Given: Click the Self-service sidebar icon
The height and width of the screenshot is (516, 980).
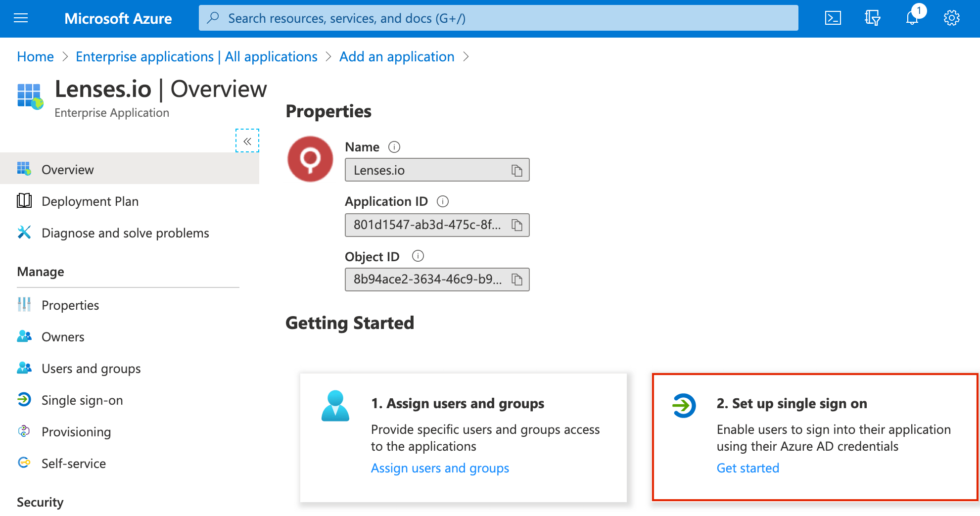Looking at the screenshot, I should [x=24, y=463].
